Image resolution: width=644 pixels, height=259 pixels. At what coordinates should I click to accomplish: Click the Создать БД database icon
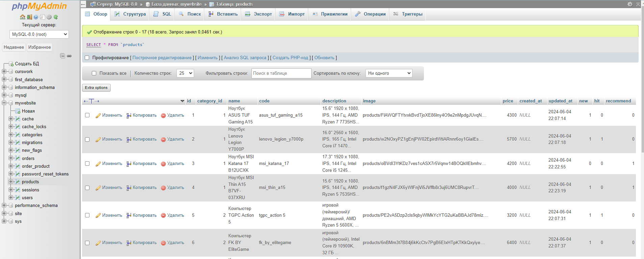[11, 64]
